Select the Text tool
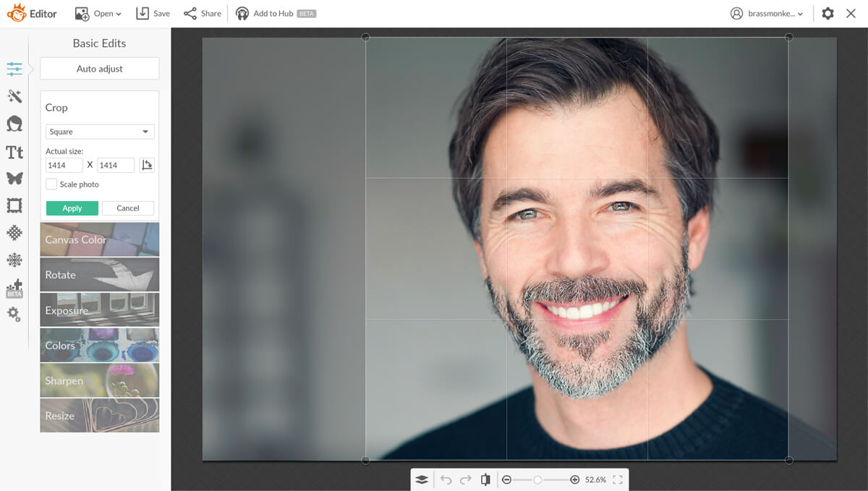Viewport: 868px width, 491px height. tap(14, 152)
